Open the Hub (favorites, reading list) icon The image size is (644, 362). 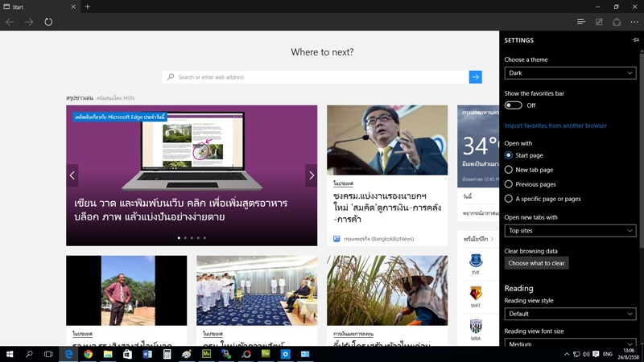[580, 22]
